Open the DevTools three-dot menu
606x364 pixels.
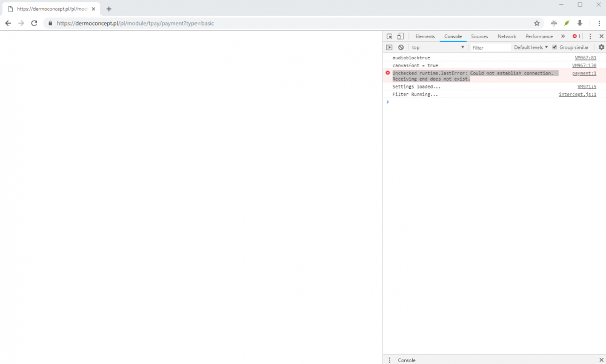coord(590,36)
